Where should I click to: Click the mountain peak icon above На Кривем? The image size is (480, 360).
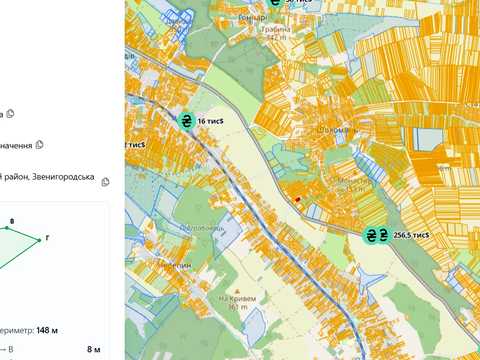237,291
